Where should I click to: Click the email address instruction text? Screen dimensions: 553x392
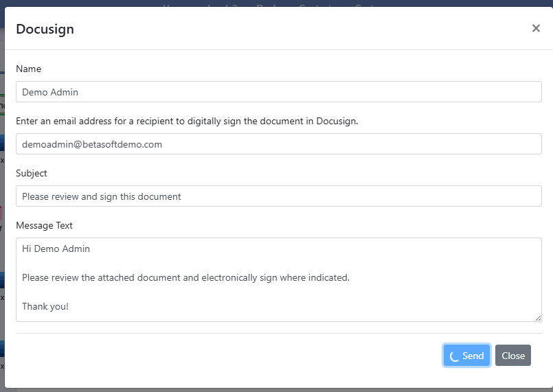[187, 121]
